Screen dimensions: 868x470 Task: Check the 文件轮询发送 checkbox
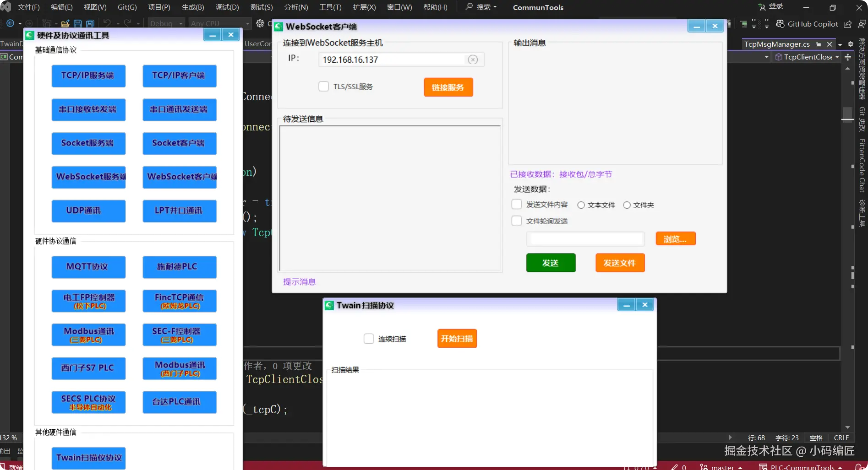[517, 221]
